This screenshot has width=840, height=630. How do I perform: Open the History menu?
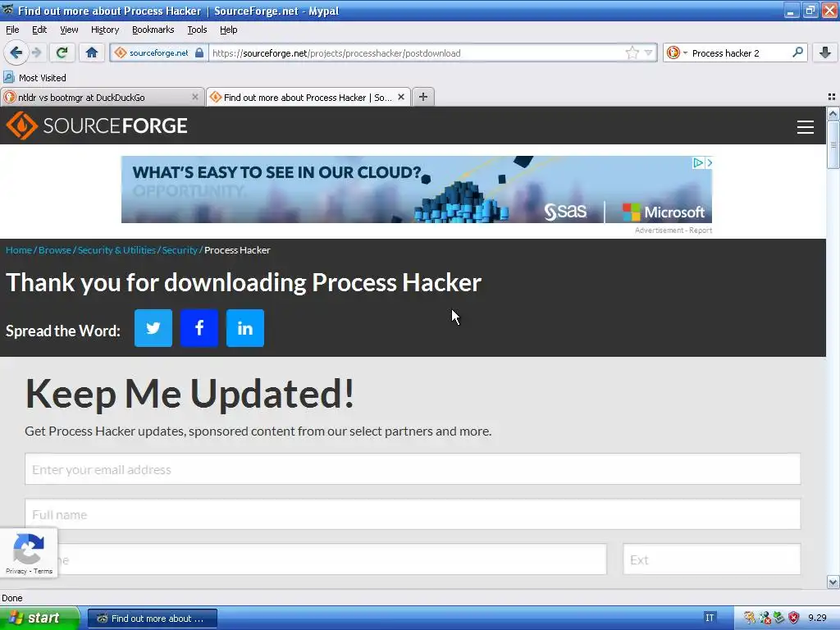pos(105,30)
